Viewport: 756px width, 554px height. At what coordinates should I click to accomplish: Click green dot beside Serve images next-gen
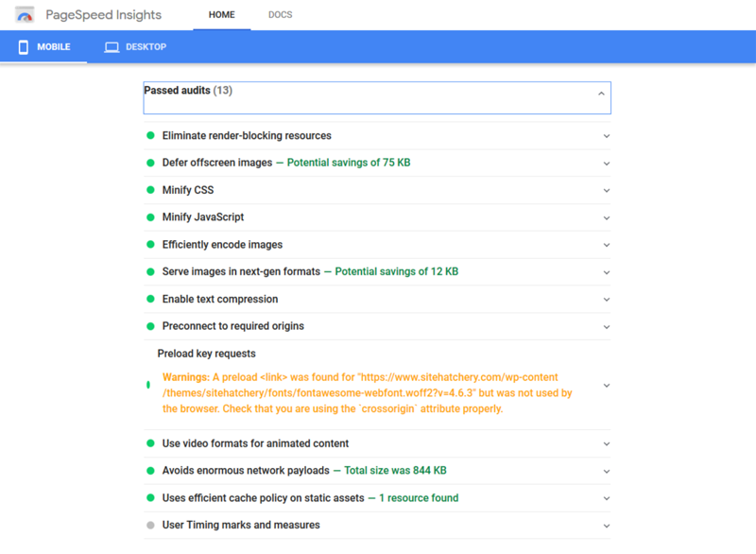coord(150,272)
